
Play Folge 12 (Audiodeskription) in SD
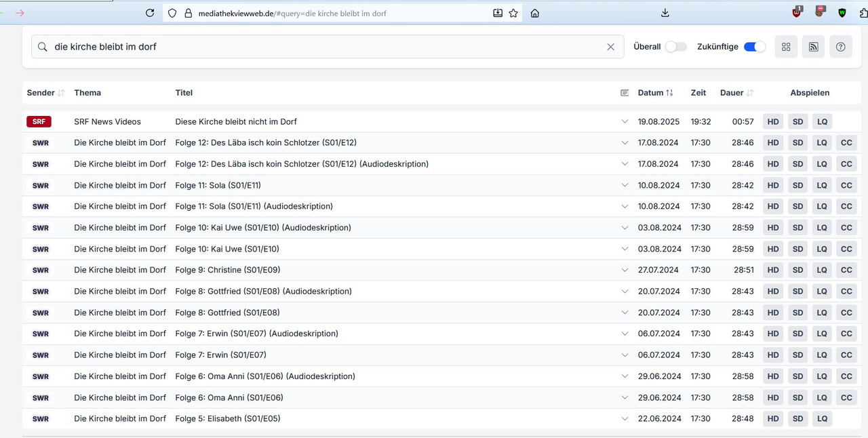(x=797, y=164)
